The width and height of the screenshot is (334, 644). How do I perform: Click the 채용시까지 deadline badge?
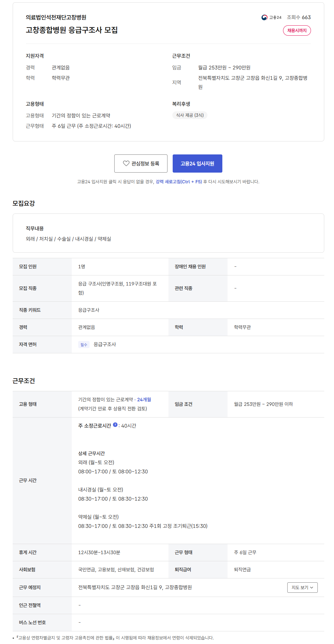pyautogui.click(x=297, y=30)
